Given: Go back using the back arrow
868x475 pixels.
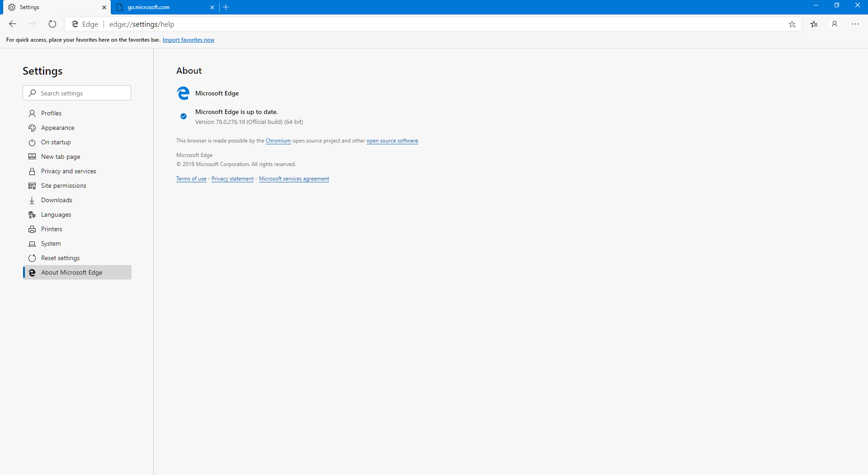Looking at the screenshot, I should point(13,24).
